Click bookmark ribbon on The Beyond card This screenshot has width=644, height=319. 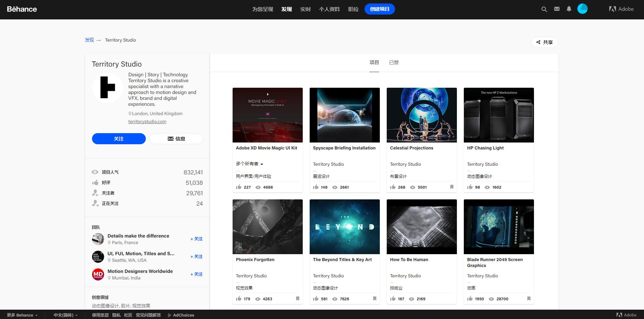[375, 299]
